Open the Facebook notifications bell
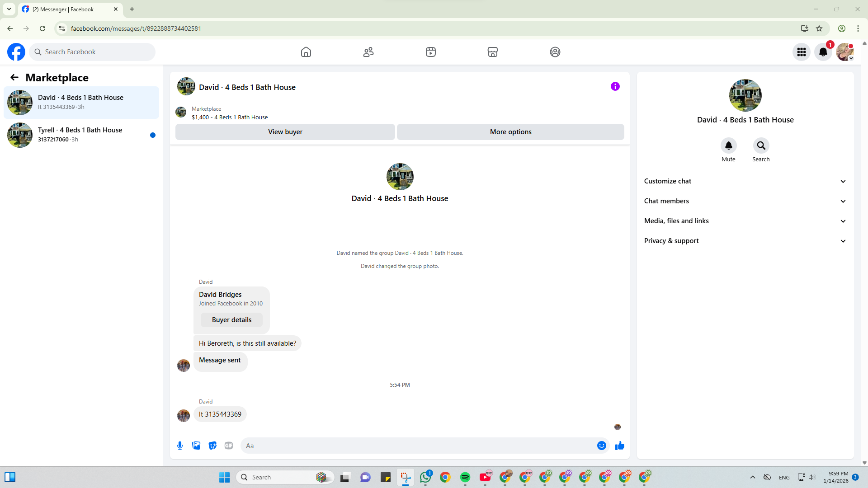 (x=823, y=52)
